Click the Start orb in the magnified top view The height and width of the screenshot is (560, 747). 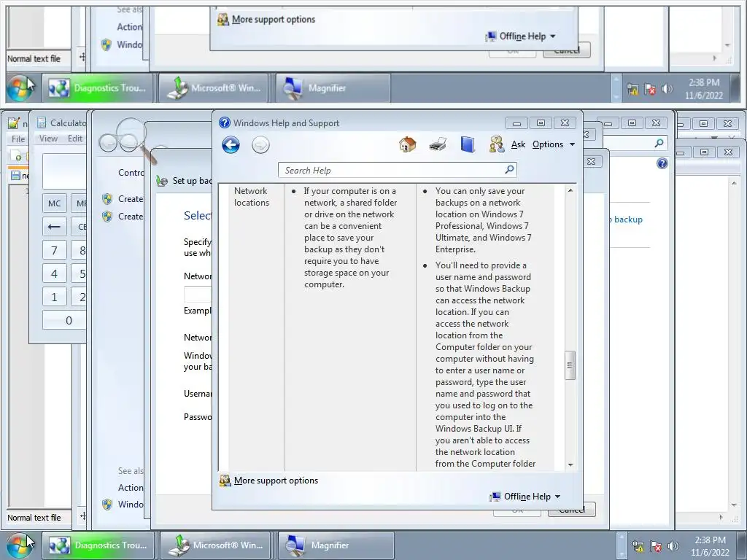click(x=20, y=87)
